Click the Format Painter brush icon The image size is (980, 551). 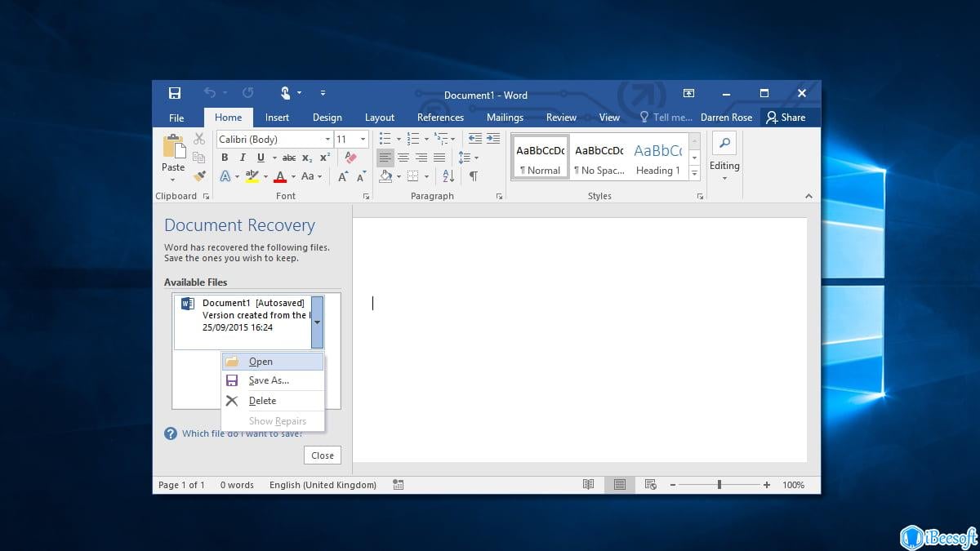point(199,176)
